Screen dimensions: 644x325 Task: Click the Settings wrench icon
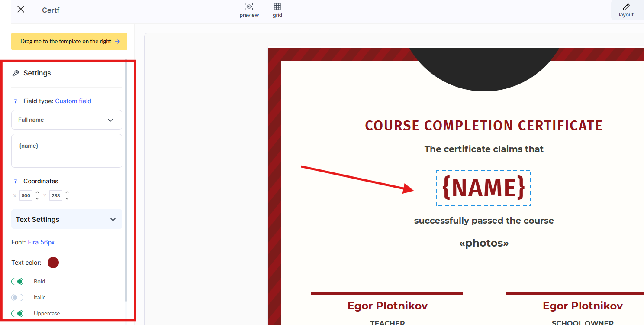pos(16,73)
